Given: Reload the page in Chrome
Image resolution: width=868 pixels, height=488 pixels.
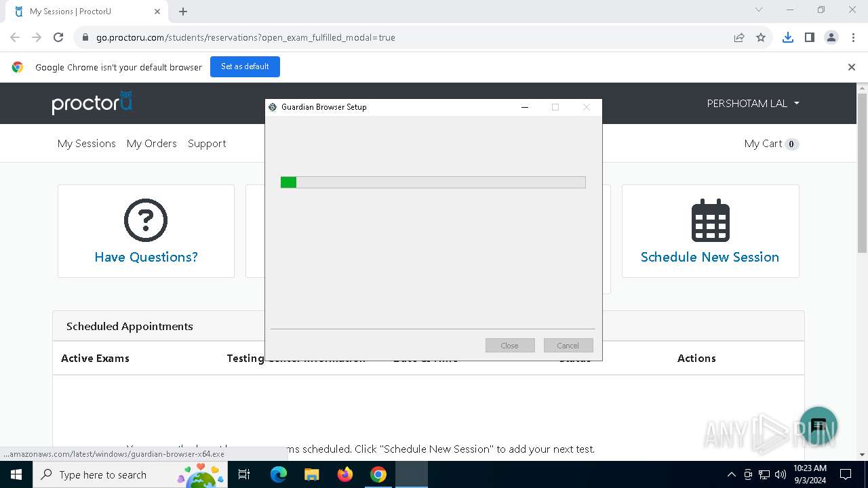Looking at the screenshot, I should click(58, 37).
